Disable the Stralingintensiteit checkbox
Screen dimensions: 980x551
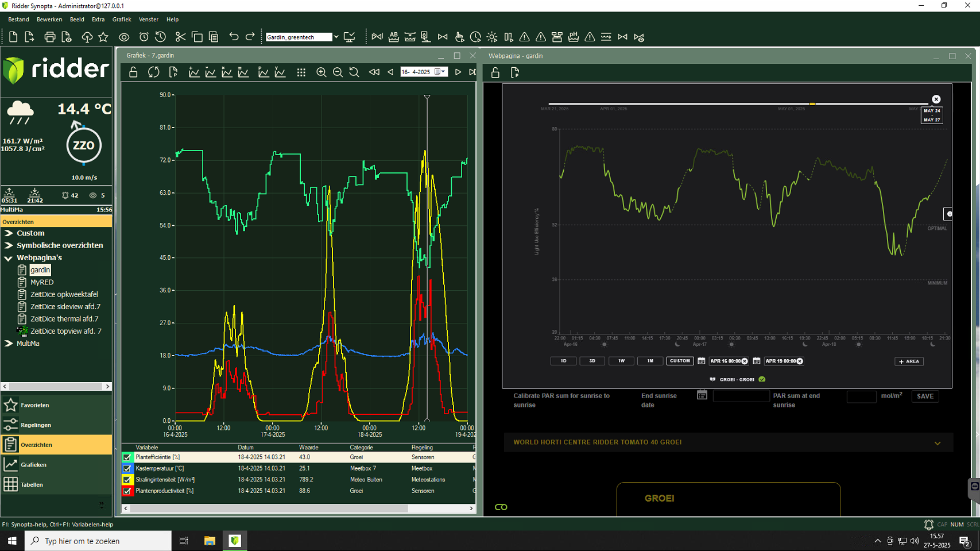tap(127, 480)
